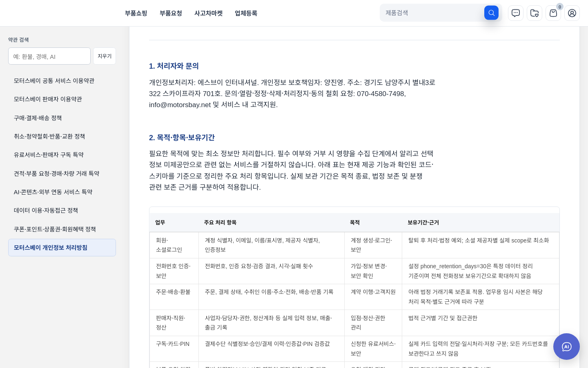Click the 목적 column header
This screenshot has width=588, height=368.
(373, 222)
